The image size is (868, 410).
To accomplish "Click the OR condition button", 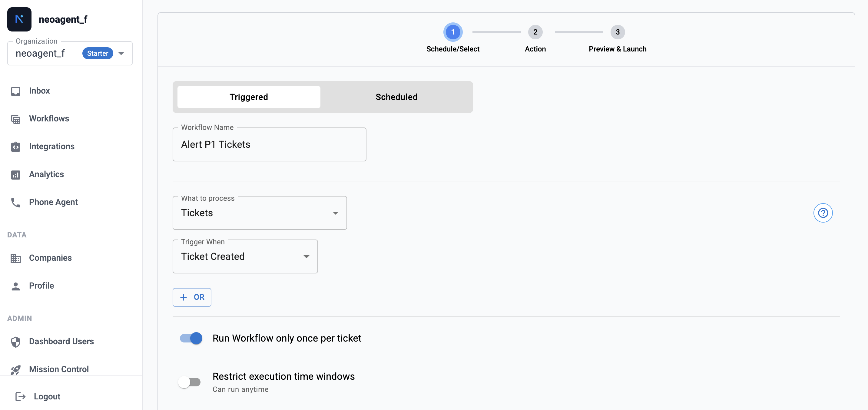I will point(192,297).
